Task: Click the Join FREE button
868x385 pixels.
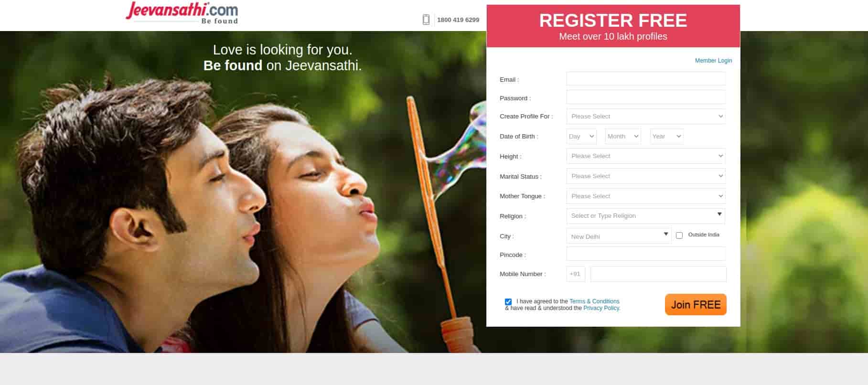Action: coord(696,305)
